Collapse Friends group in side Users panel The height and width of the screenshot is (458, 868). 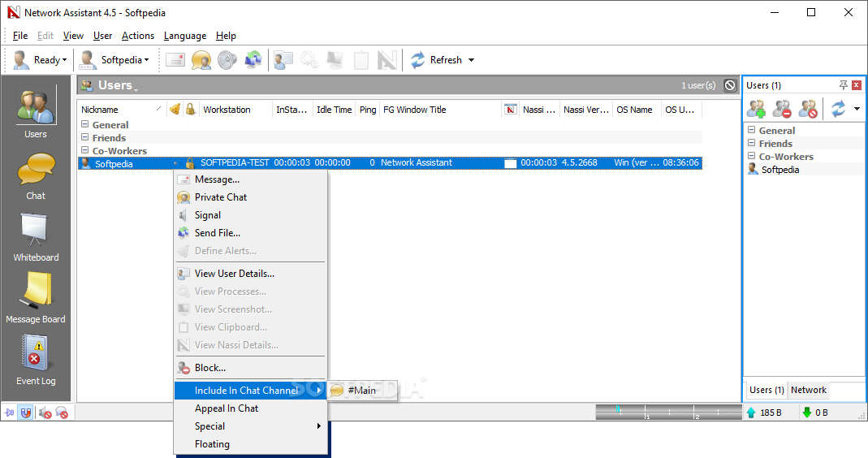tap(752, 143)
